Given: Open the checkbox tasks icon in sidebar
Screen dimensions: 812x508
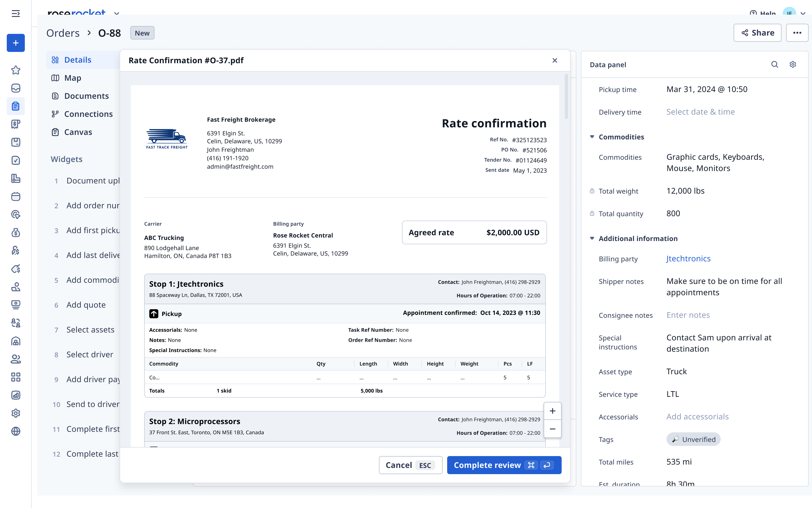Looking at the screenshot, I should (x=16, y=160).
